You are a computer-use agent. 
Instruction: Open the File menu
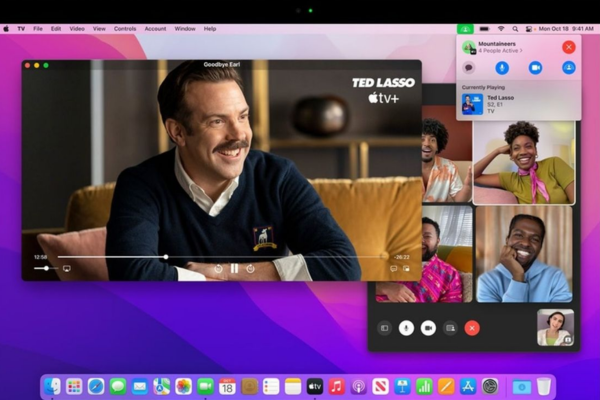(x=38, y=29)
